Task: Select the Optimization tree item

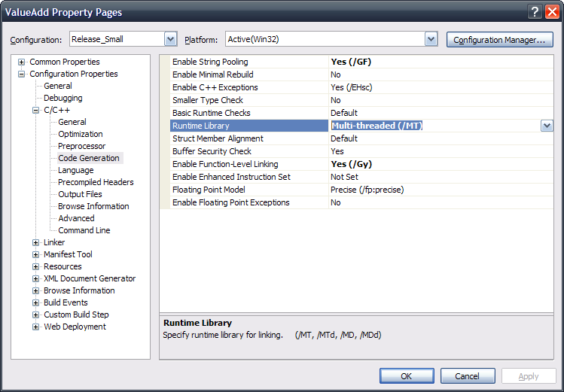Action: [x=82, y=134]
